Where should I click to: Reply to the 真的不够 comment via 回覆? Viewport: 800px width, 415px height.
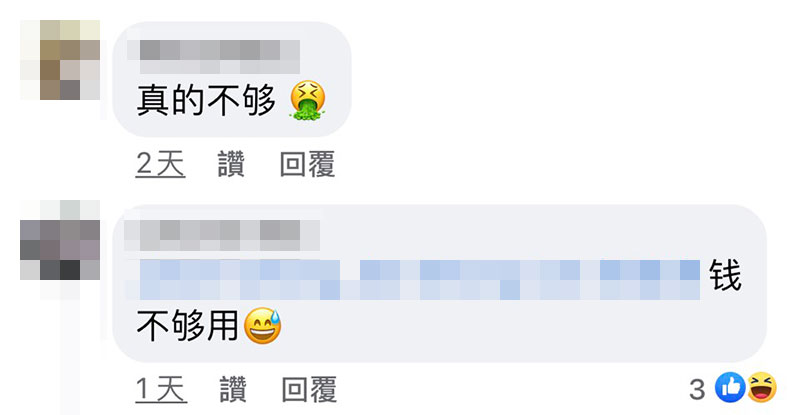point(308,164)
